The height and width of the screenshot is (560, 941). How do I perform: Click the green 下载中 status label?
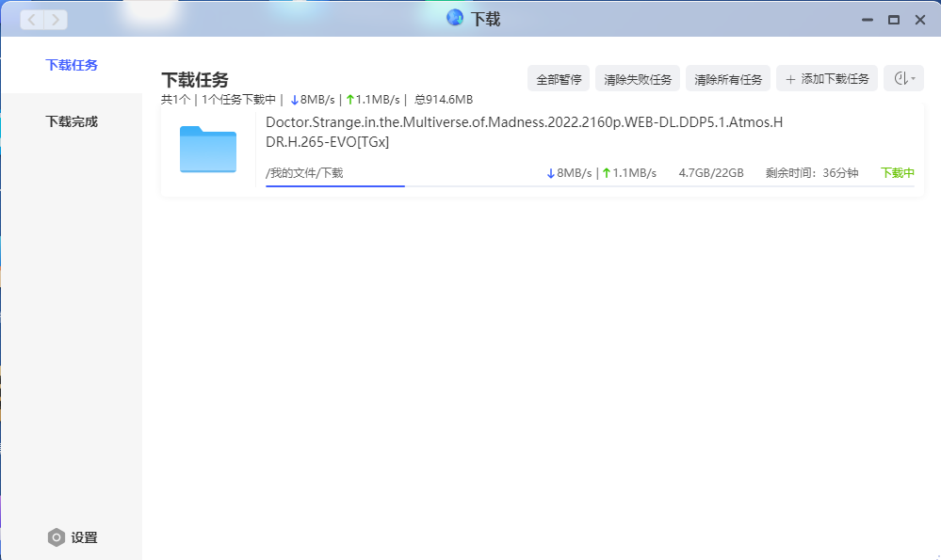pos(897,173)
